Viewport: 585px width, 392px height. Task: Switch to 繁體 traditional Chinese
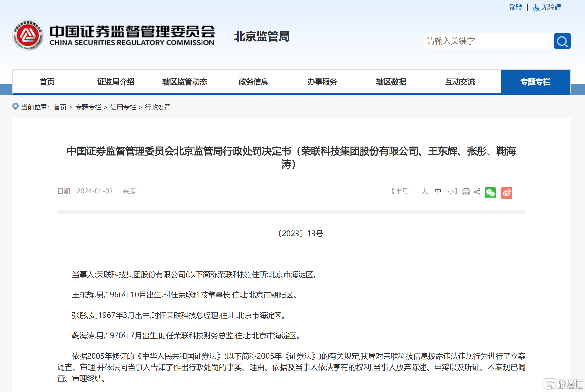click(515, 7)
